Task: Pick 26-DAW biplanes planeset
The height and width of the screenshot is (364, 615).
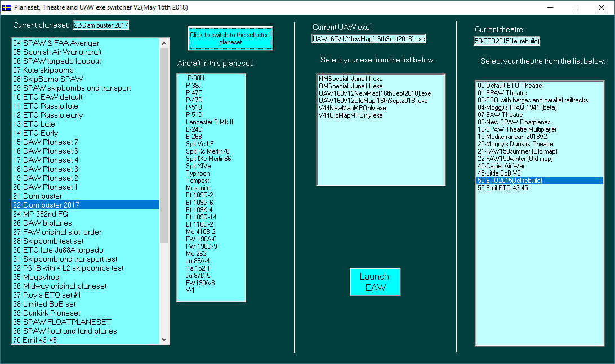Action: click(86, 223)
